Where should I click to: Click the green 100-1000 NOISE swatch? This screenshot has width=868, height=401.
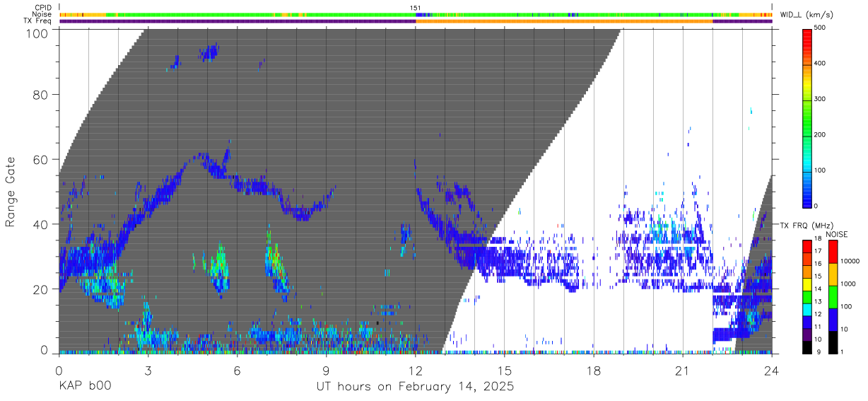(x=833, y=297)
